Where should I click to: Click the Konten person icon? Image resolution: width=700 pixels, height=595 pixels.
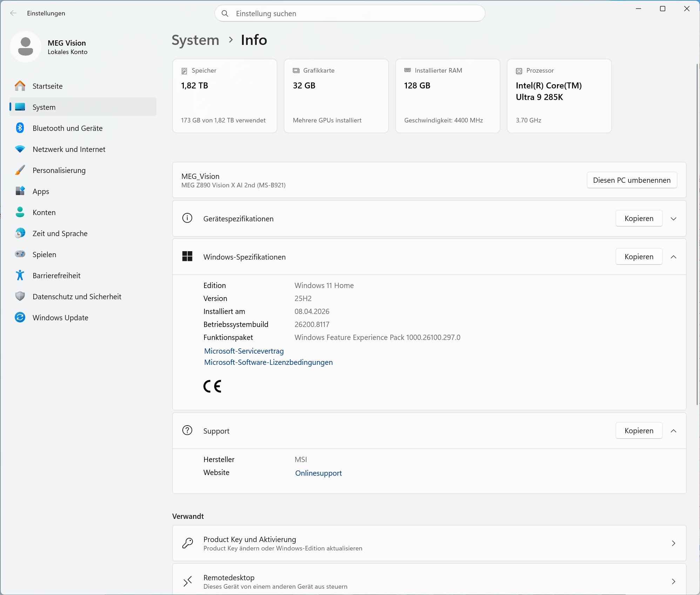tap(20, 212)
